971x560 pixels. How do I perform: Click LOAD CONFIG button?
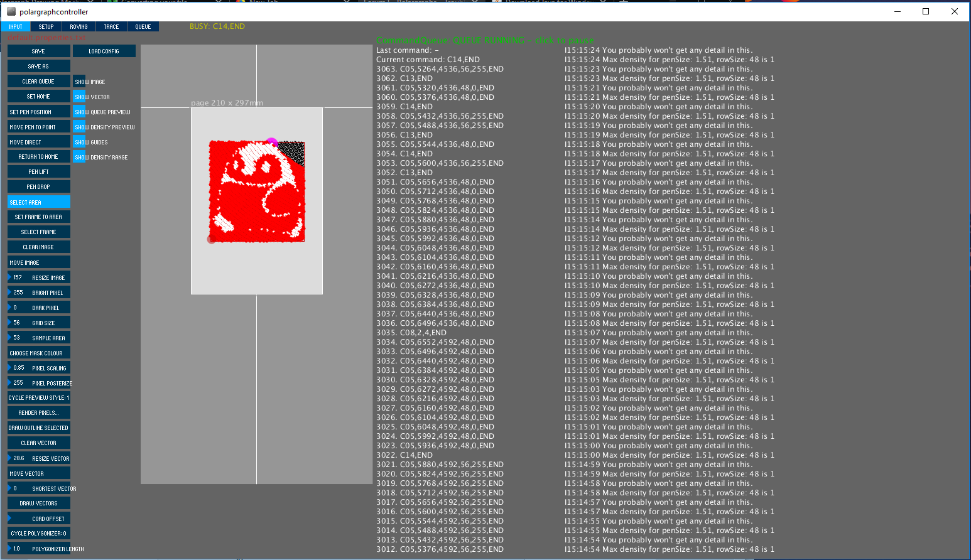coord(104,51)
